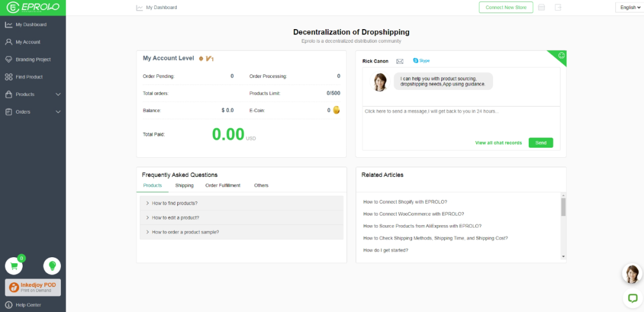Click View all chat records link
Screen dimensions: 644x312
tap(498, 143)
